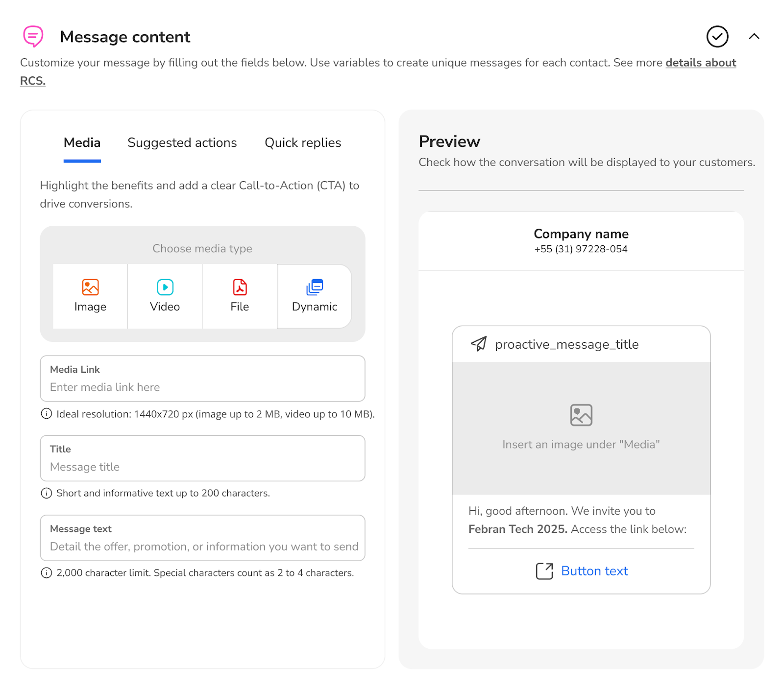784x689 pixels.
Task: Collapse the Message content section
Action: [x=754, y=37]
